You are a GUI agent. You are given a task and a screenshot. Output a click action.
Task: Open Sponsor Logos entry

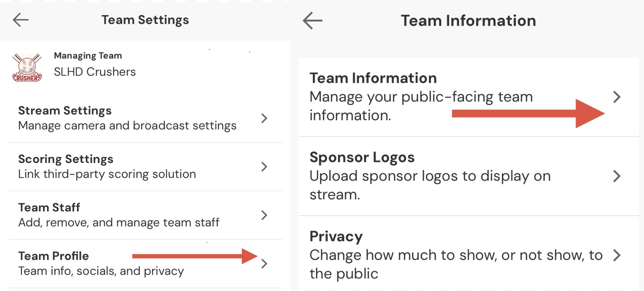[362, 157]
